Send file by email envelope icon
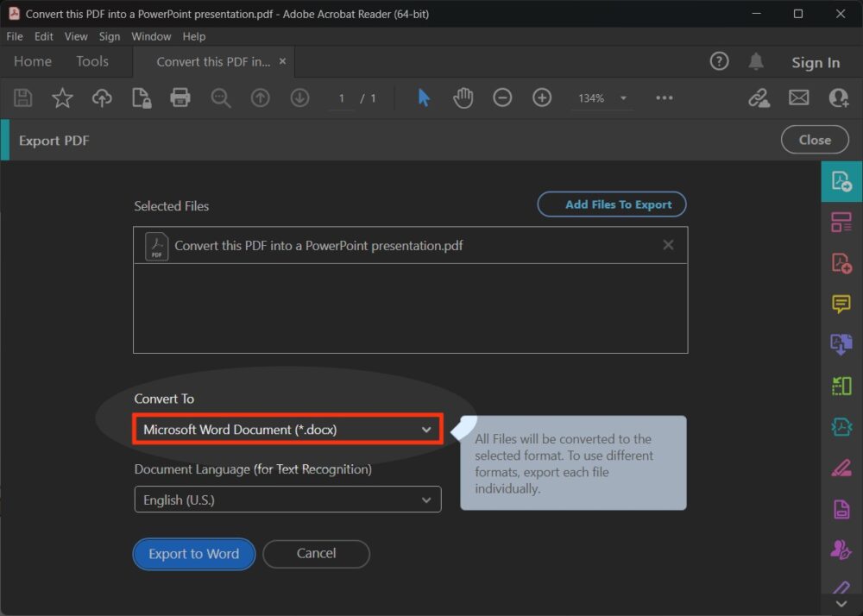 798,98
